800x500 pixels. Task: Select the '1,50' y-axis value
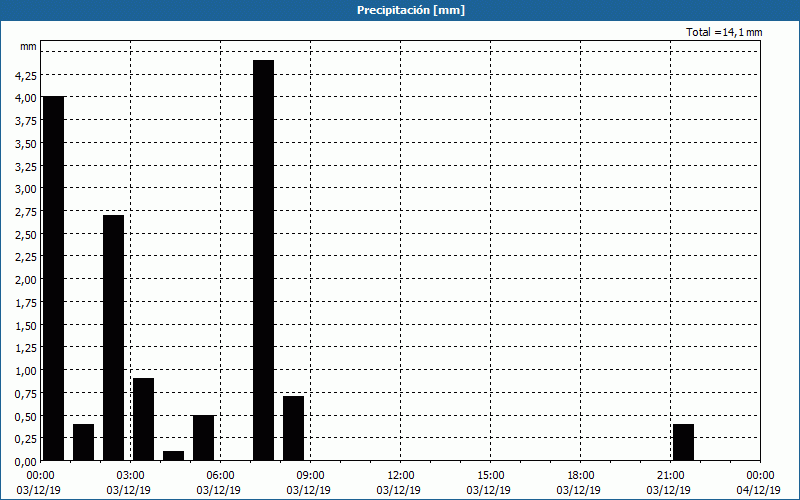(26, 326)
